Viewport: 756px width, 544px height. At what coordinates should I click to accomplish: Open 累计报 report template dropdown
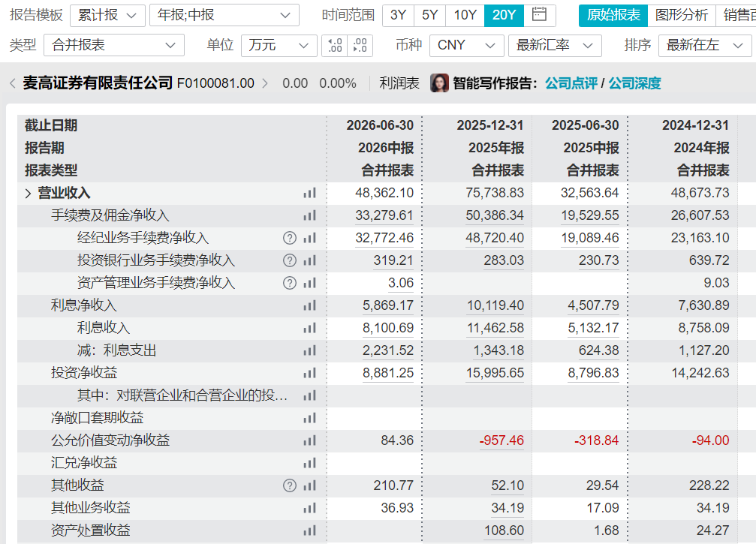point(107,16)
